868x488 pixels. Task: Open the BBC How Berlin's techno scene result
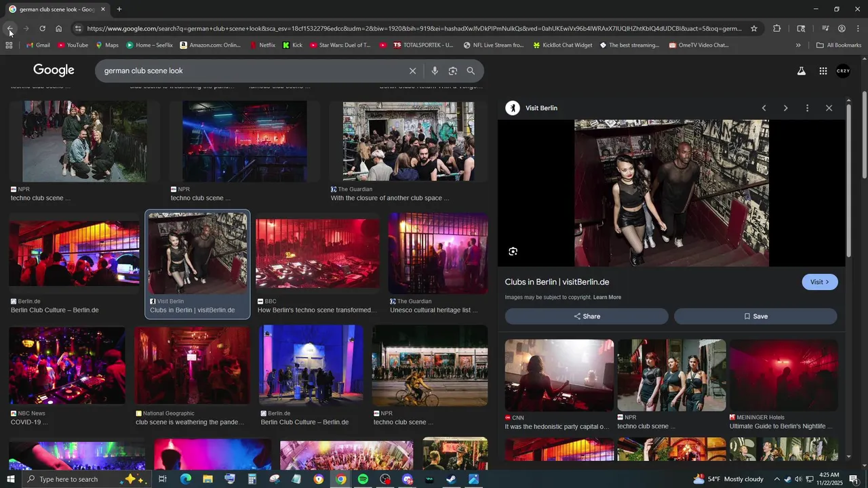point(317,253)
